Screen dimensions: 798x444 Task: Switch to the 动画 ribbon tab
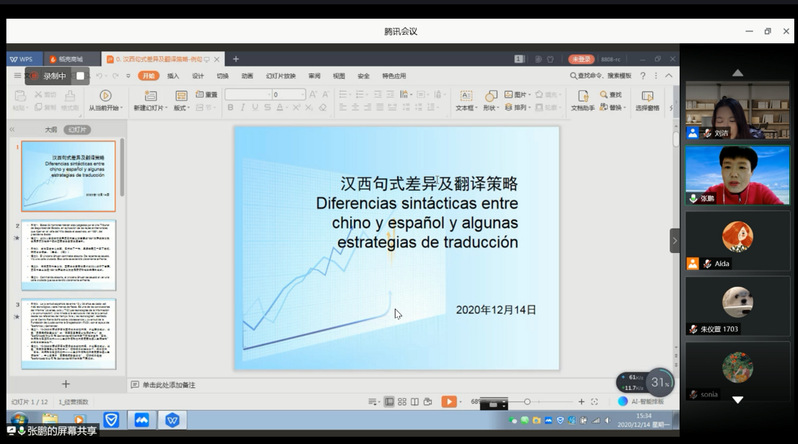(x=247, y=76)
